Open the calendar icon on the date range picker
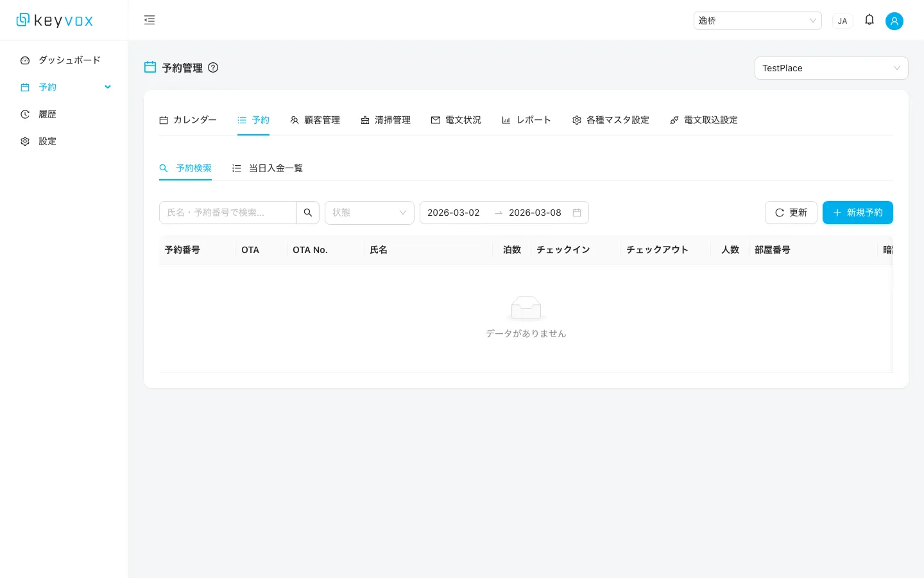 tap(576, 213)
